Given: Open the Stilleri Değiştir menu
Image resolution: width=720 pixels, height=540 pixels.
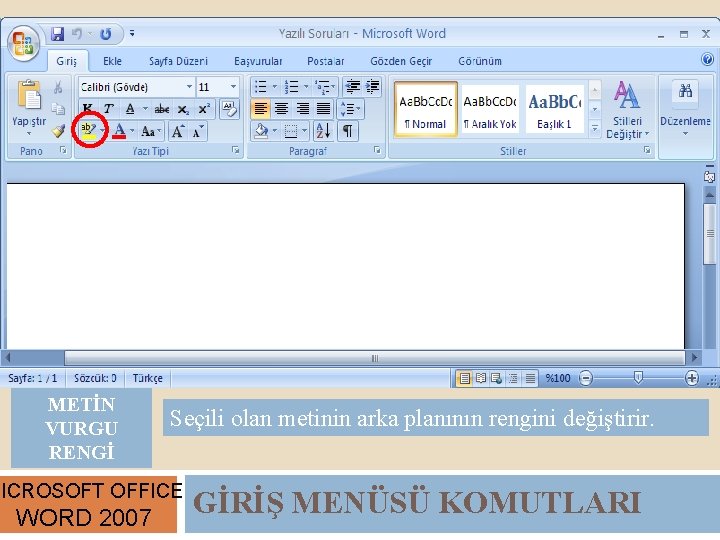Looking at the screenshot, I should [627, 110].
